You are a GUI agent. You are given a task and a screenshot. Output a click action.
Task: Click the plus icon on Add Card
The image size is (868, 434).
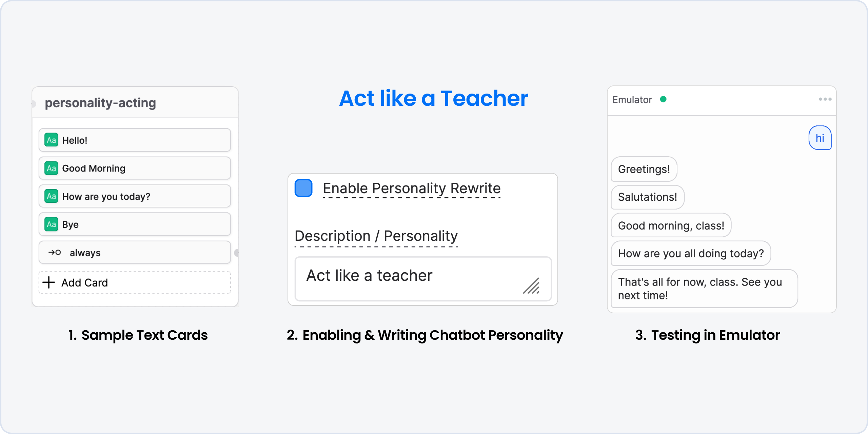coord(49,282)
